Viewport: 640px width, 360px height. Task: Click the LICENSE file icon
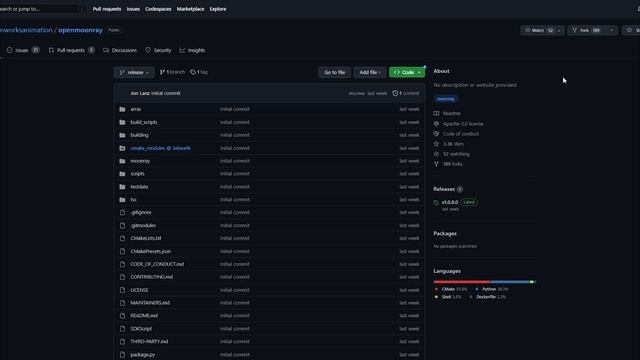(122, 290)
